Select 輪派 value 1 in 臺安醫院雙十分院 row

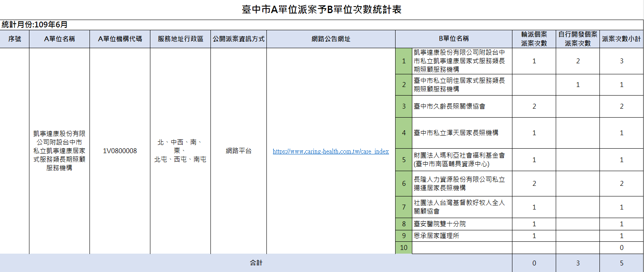point(534,224)
